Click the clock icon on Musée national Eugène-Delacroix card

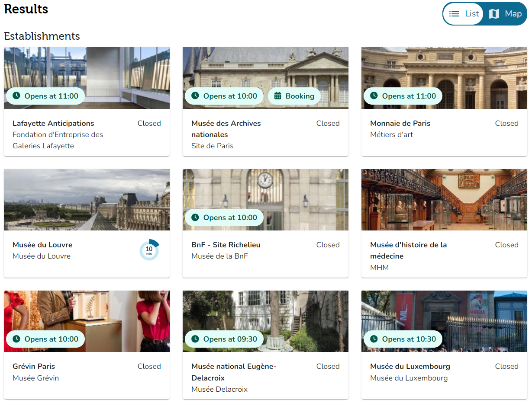(195, 339)
